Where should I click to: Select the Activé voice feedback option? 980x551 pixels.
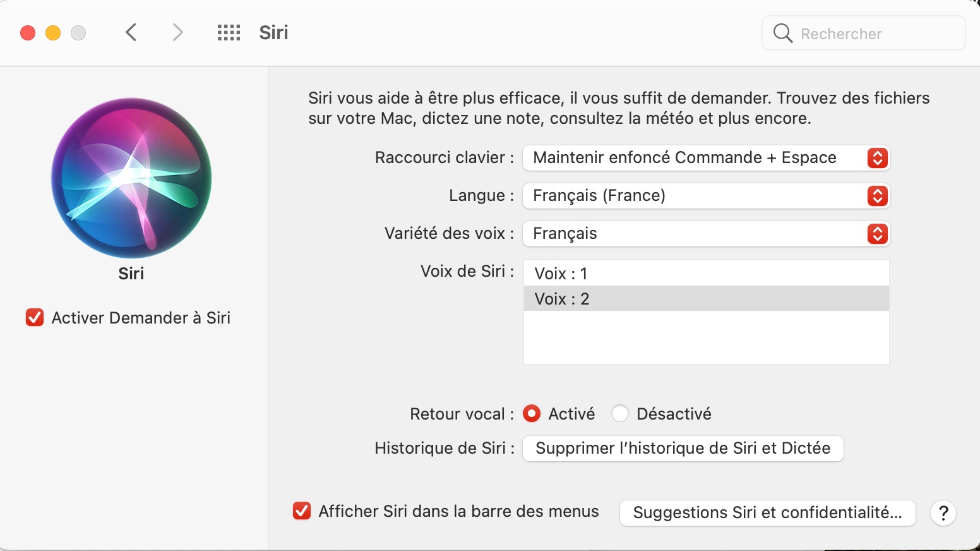pos(532,413)
